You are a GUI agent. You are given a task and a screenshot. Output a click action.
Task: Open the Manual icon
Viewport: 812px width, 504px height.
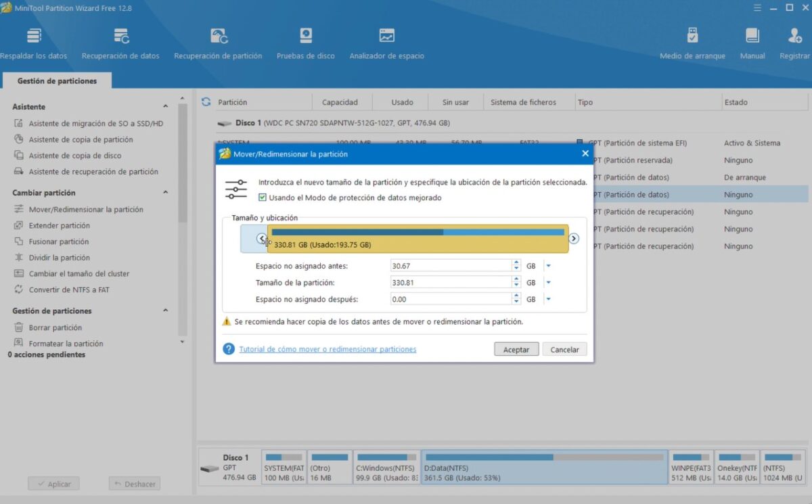(x=752, y=37)
